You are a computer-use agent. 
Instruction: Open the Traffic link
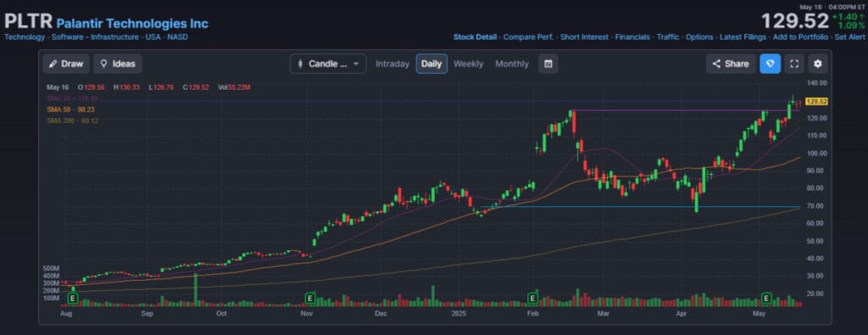(668, 37)
